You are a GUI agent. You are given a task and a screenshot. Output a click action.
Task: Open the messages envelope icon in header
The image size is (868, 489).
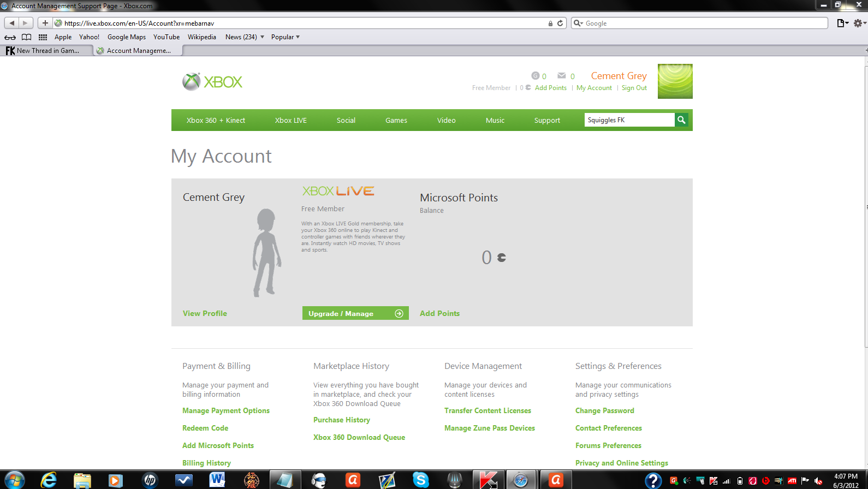561,76
